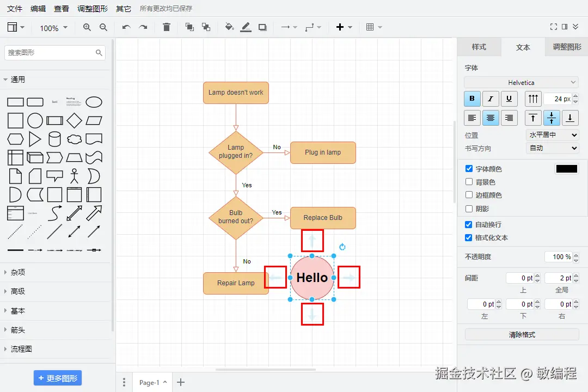
Task: Open the 调整图形 menu
Action: 92,9
